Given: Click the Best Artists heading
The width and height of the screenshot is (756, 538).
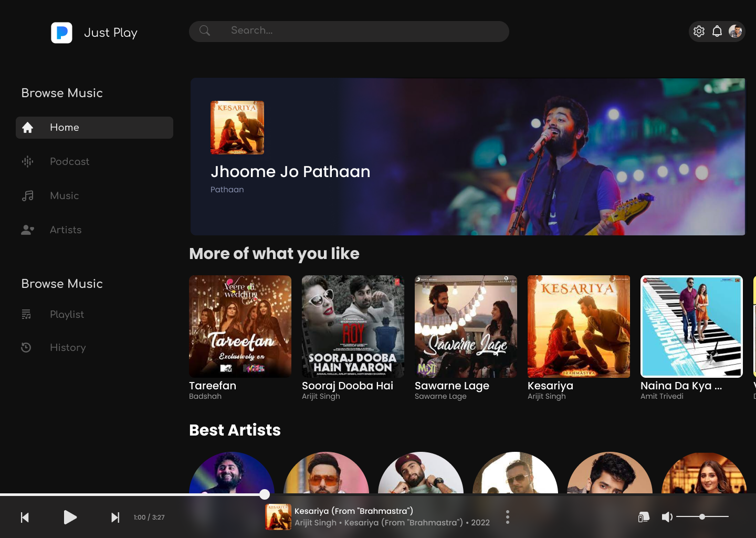Looking at the screenshot, I should (235, 430).
